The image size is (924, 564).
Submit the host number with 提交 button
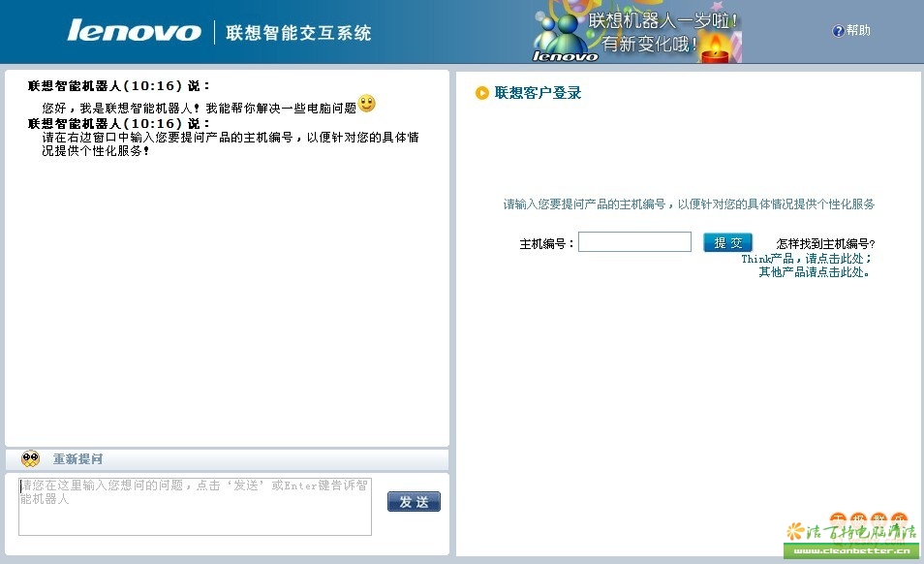click(x=727, y=242)
